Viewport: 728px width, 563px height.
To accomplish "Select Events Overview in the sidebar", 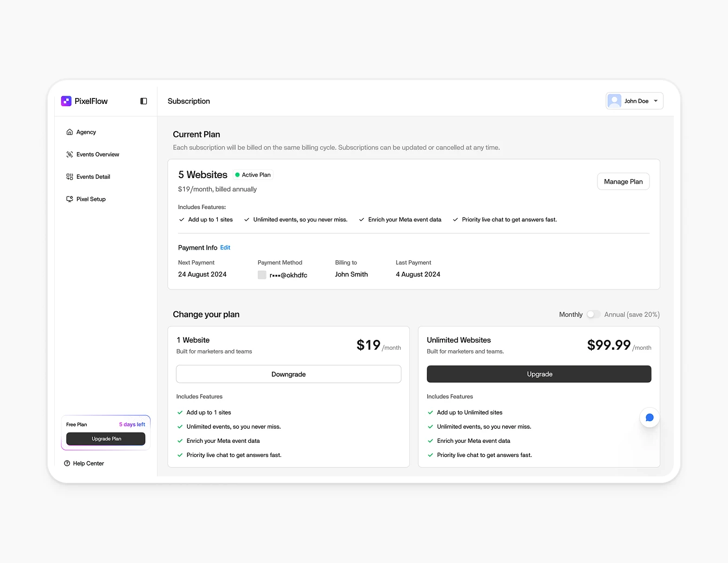I will coord(99,154).
